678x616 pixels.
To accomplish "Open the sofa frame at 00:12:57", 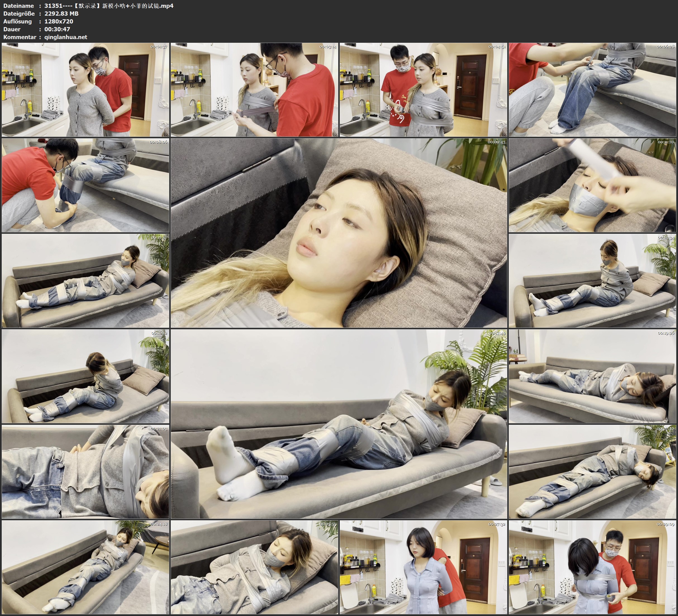I will (85, 280).
